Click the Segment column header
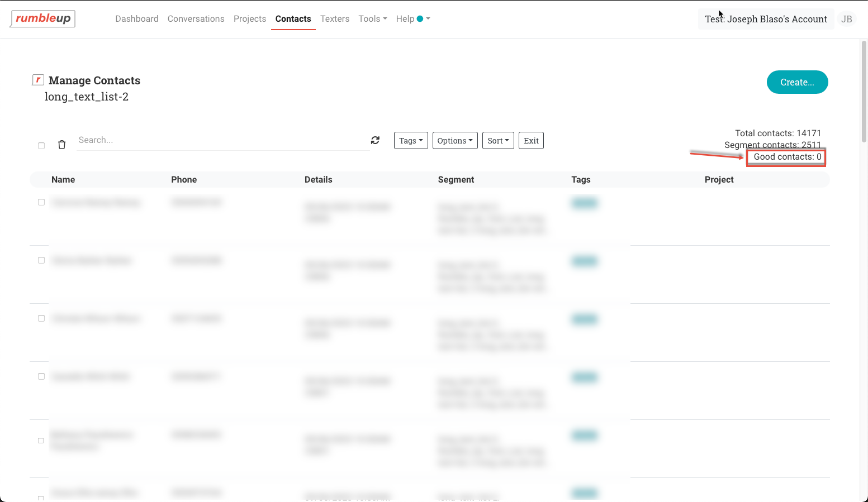This screenshot has width=868, height=502. [x=456, y=180]
